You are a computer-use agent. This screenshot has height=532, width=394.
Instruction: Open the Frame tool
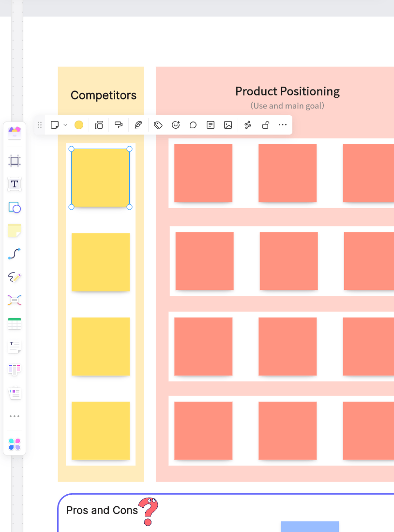[x=14, y=161]
